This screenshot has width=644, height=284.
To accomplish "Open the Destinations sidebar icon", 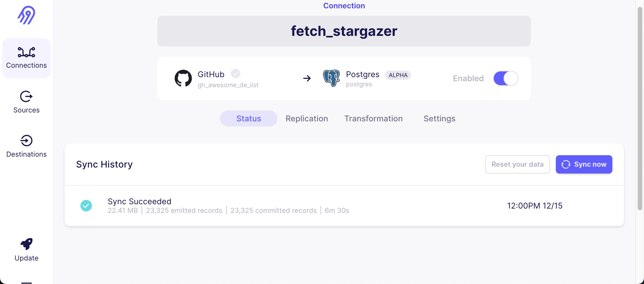I will (26, 141).
